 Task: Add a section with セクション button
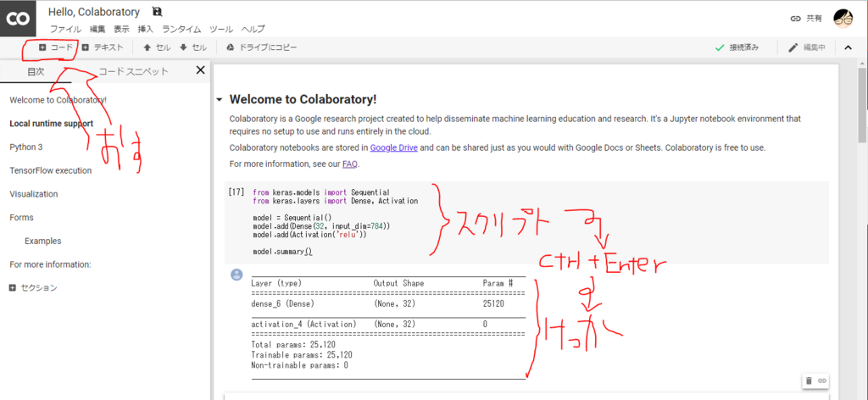click(x=33, y=287)
